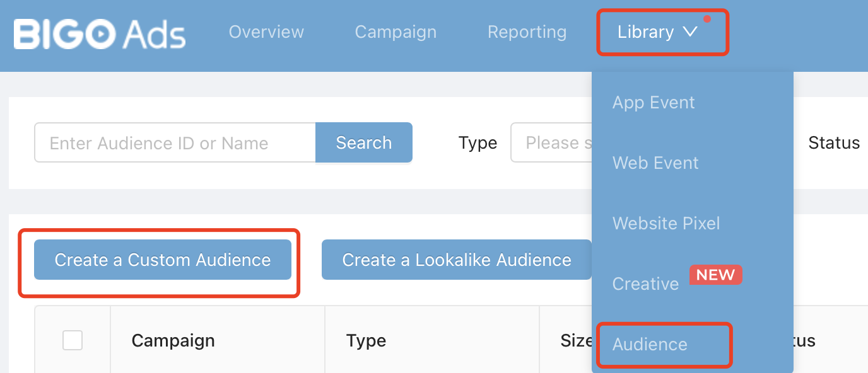Viewport: 868px width, 373px height.
Task: Choose Web Event in the dropdown
Action: click(655, 163)
